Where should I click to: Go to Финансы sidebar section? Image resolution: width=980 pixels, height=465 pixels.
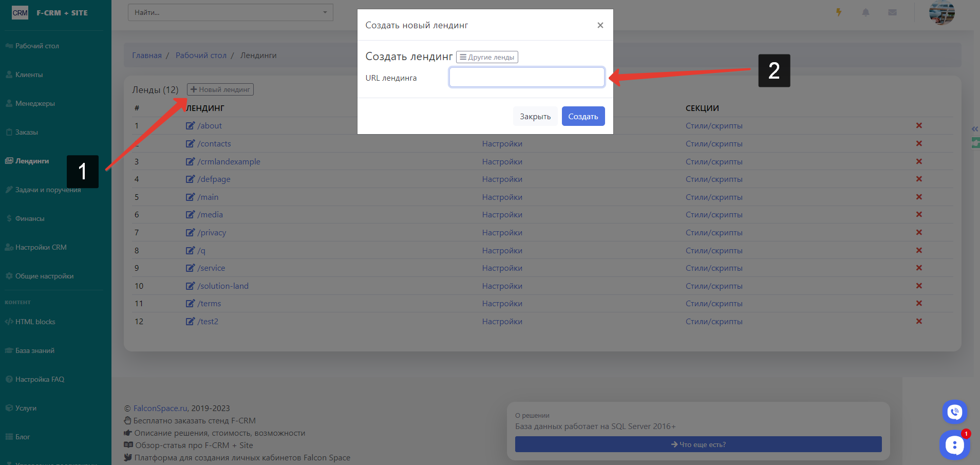(x=30, y=218)
